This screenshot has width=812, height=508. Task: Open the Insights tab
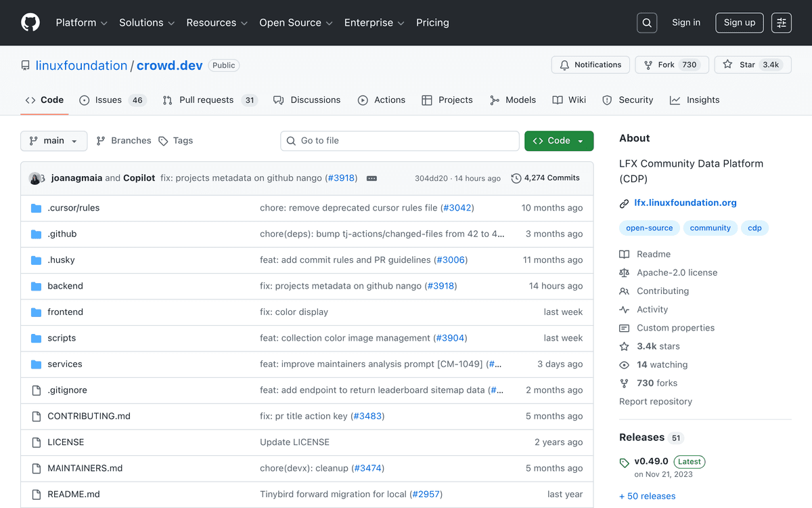point(695,100)
